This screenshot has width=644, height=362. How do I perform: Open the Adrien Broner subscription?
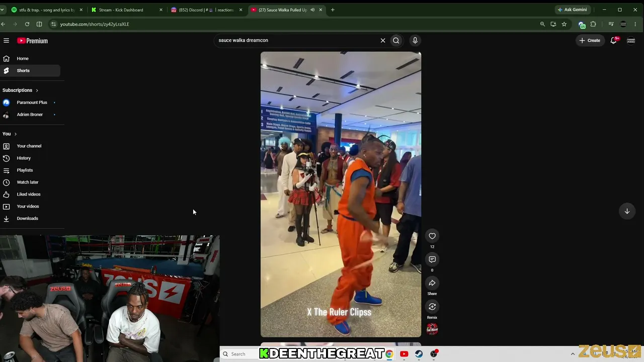(x=30, y=115)
